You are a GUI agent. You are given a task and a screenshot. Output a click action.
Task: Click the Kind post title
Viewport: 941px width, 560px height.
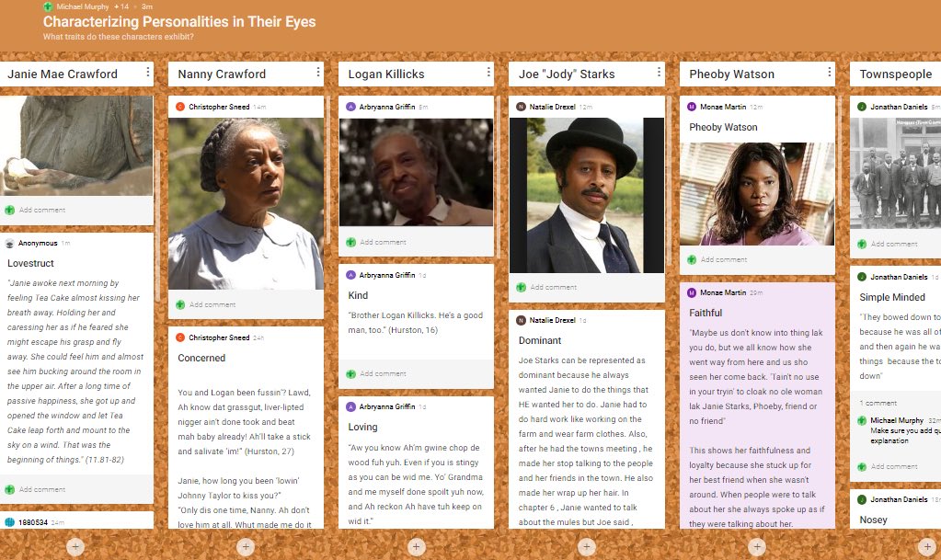pos(358,295)
